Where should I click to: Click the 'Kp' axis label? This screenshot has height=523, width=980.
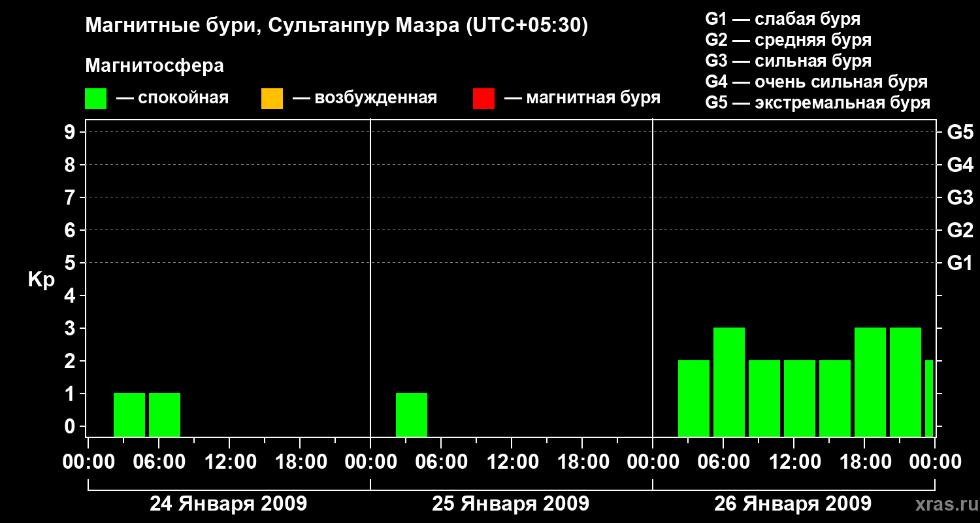[41, 280]
